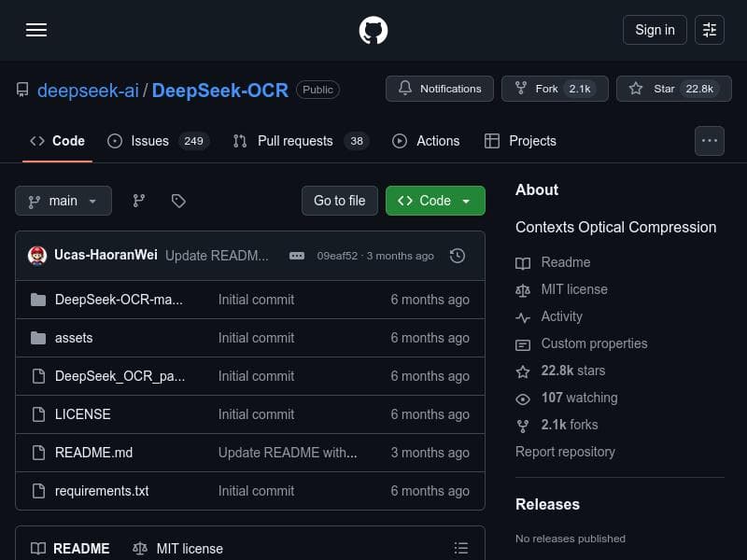This screenshot has height=560, width=747.
Task: Open the GitHub homepage via logo
Action: [373, 30]
